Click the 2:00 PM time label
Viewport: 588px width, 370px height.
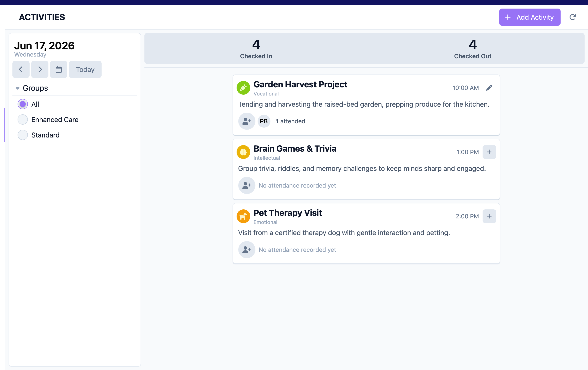(467, 216)
